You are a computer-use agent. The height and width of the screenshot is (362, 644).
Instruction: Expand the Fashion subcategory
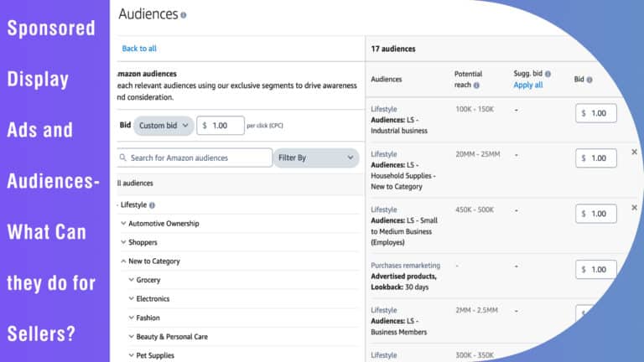(131, 318)
